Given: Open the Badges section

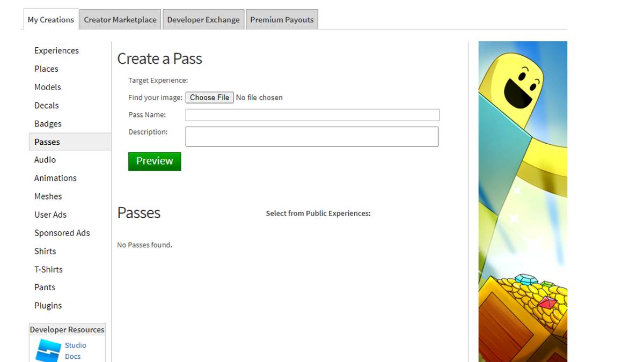Looking at the screenshot, I should (48, 123).
